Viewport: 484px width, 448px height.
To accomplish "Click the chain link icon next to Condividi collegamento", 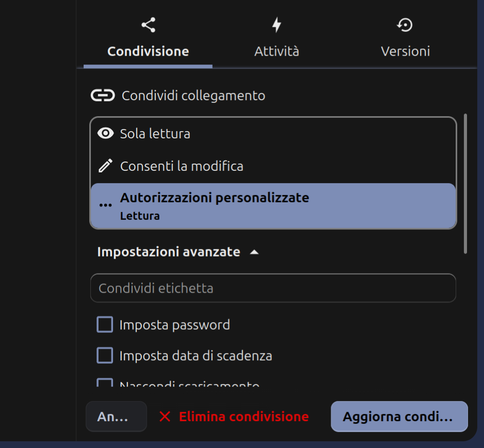I will (103, 94).
